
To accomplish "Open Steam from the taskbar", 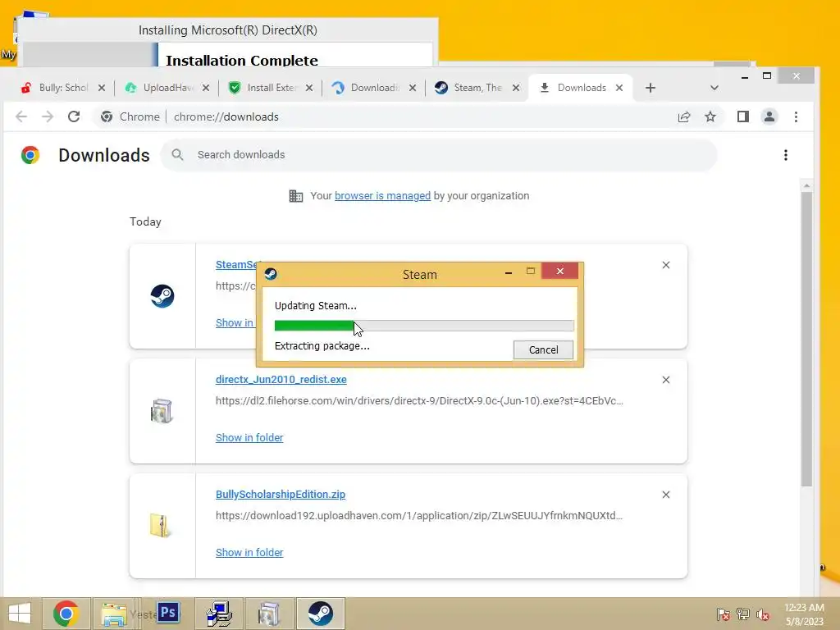I will tap(321, 614).
